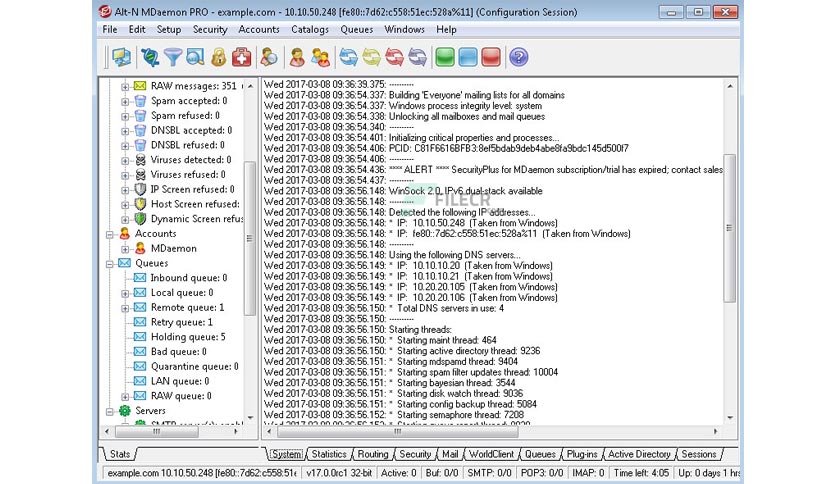Switch to the Statistics tab
The image size is (836, 484).
[329, 454]
